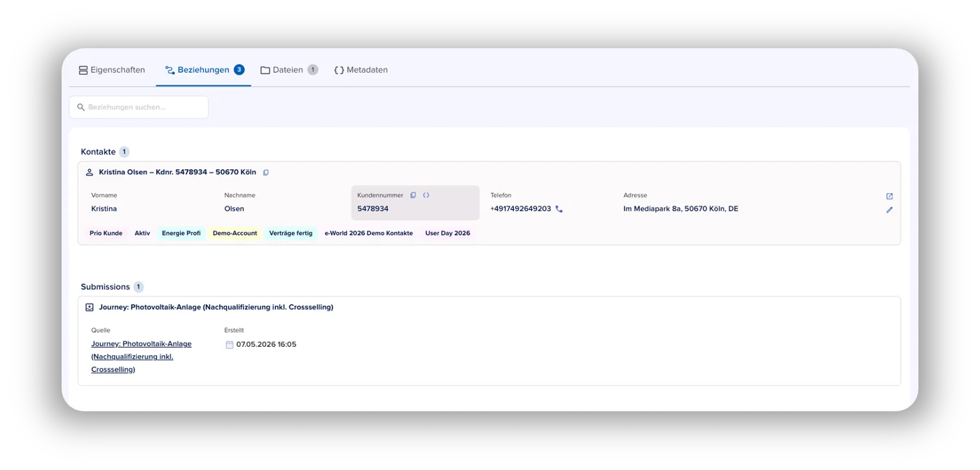Click the Beziehungen count badge 3
The width and height of the screenshot is (980, 470).
[x=239, y=69]
